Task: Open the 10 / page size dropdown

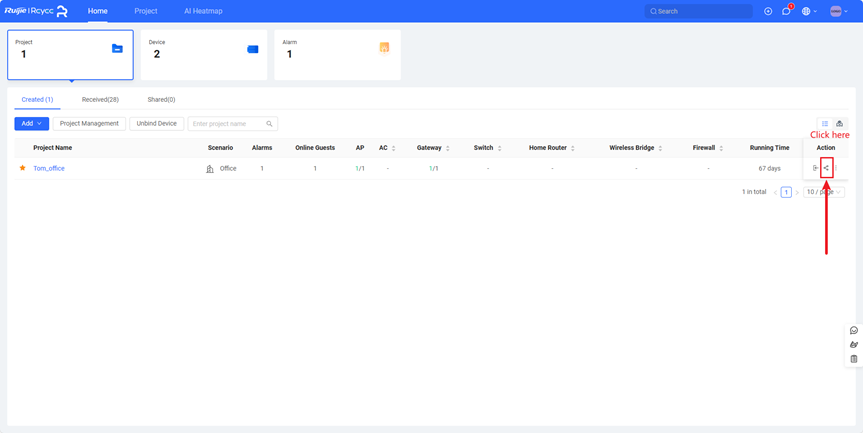Action: click(824, 192)
